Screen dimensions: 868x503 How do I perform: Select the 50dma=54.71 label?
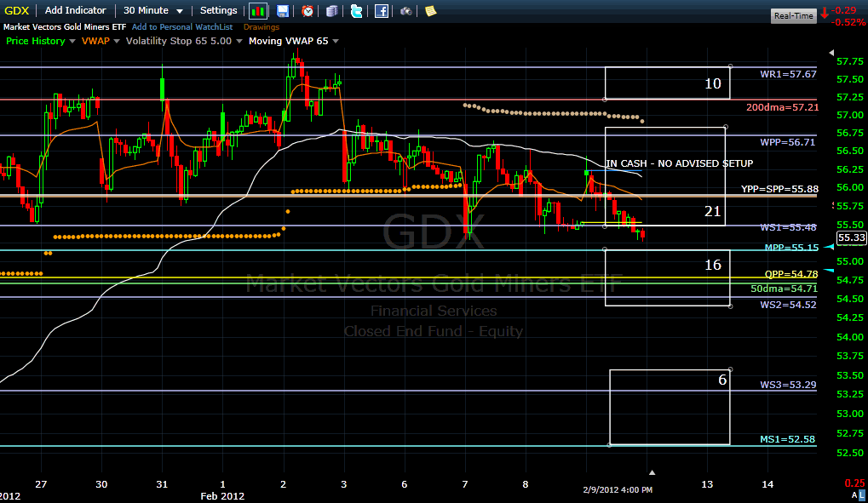click(784, 289)
